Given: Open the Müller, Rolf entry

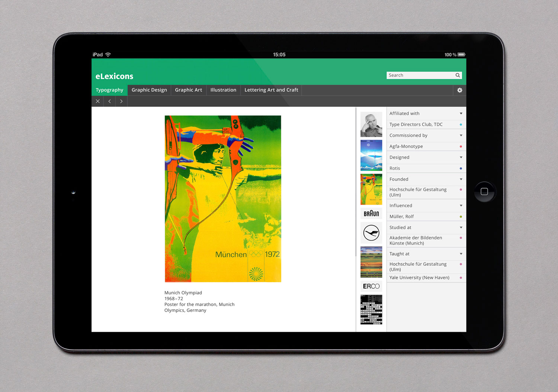Looking at the screenshot, I should tap(426, 217).
